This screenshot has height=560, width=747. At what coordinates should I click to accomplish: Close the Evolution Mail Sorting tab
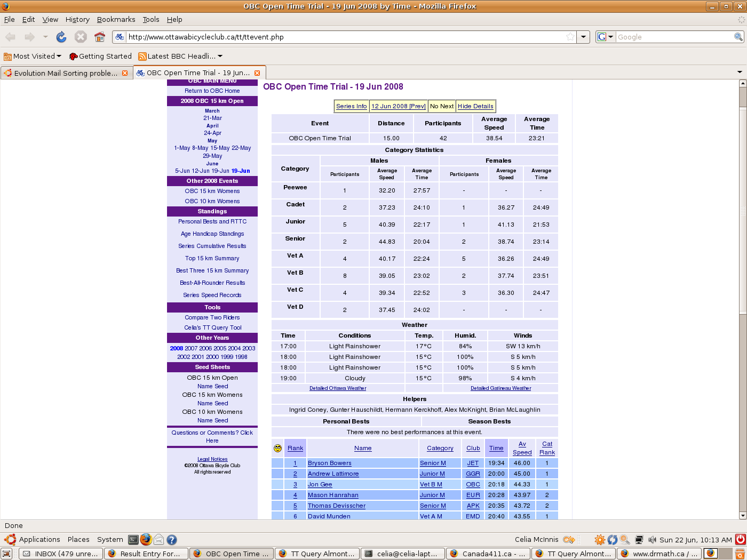pyautogui.click(x=125, y=73)
